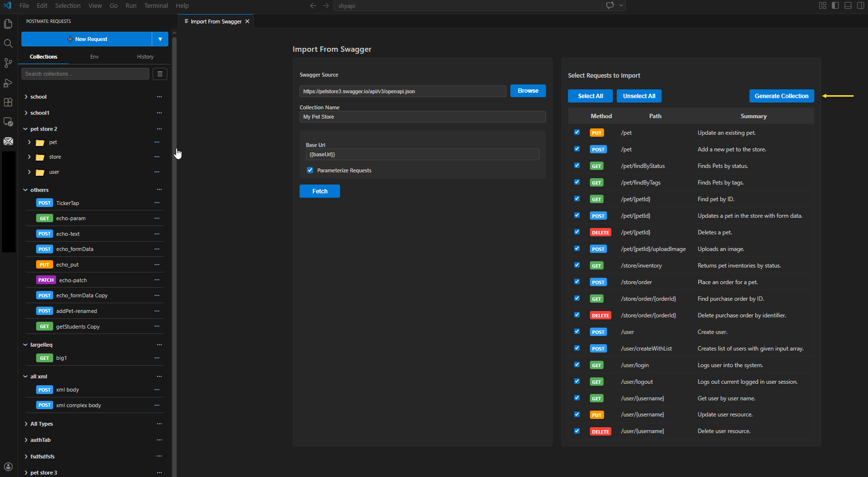Open the Source Control view
The image size is (868, 477).
(8, 63)
